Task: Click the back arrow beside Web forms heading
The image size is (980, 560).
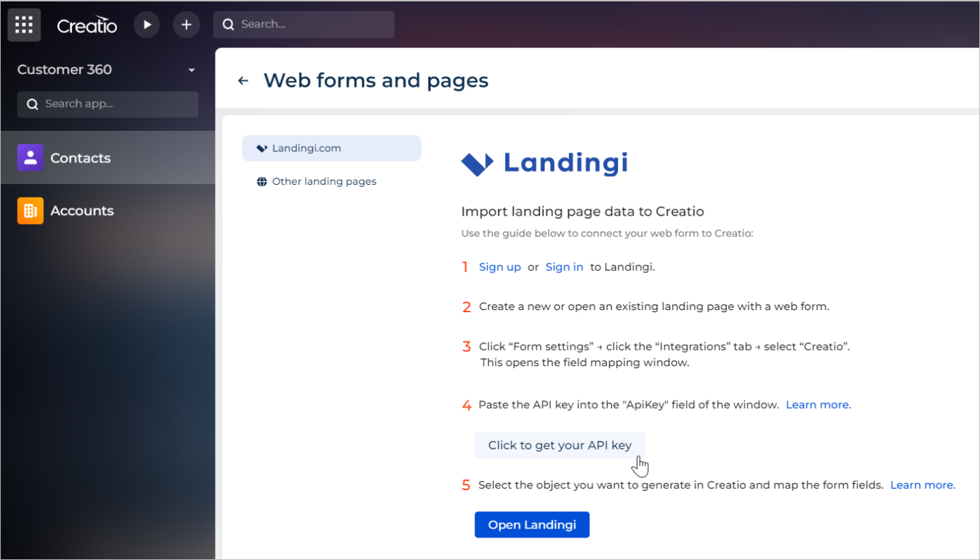Action: 242,80
